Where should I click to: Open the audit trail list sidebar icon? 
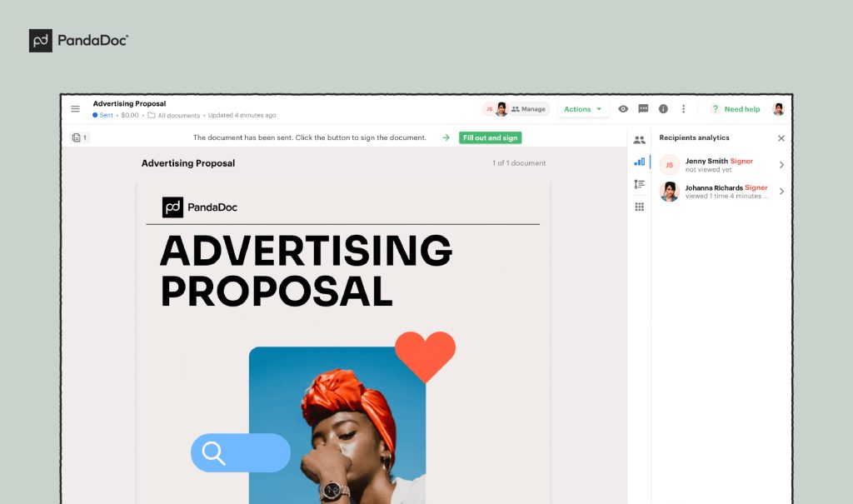(x=639, y=184)
